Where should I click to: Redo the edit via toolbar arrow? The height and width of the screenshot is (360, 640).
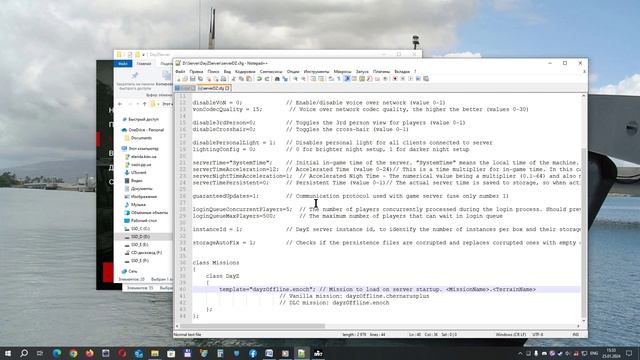click(x=267, y=79)
